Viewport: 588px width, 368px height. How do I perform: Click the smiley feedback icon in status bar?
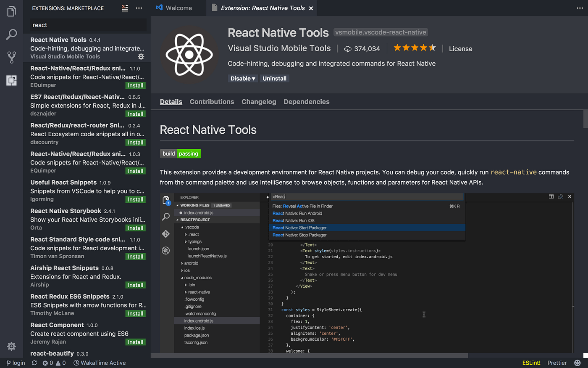click(577, 363)
